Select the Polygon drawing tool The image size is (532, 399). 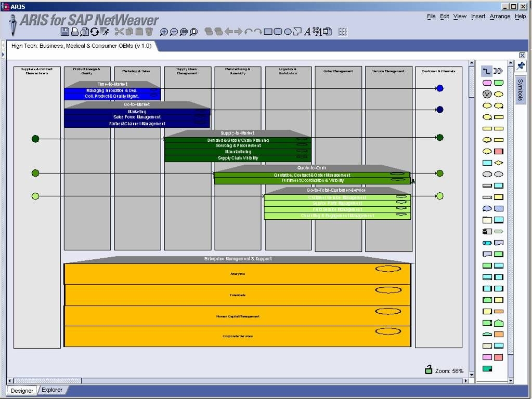click(x=297, y=32)
